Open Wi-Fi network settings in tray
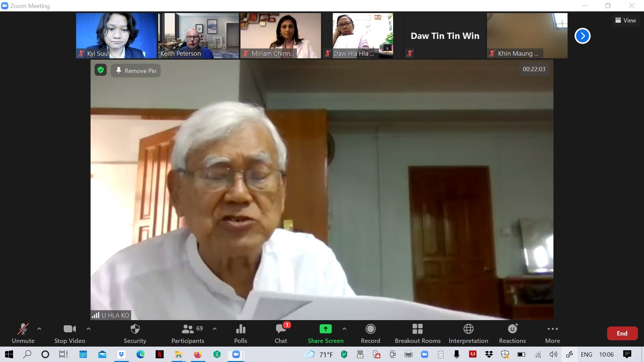 point(538,354)
